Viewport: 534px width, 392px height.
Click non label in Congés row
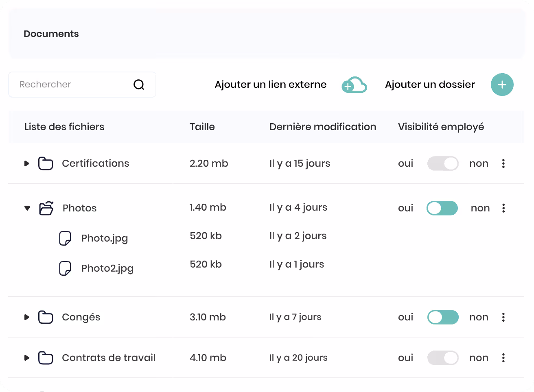[x=479, y=317]
